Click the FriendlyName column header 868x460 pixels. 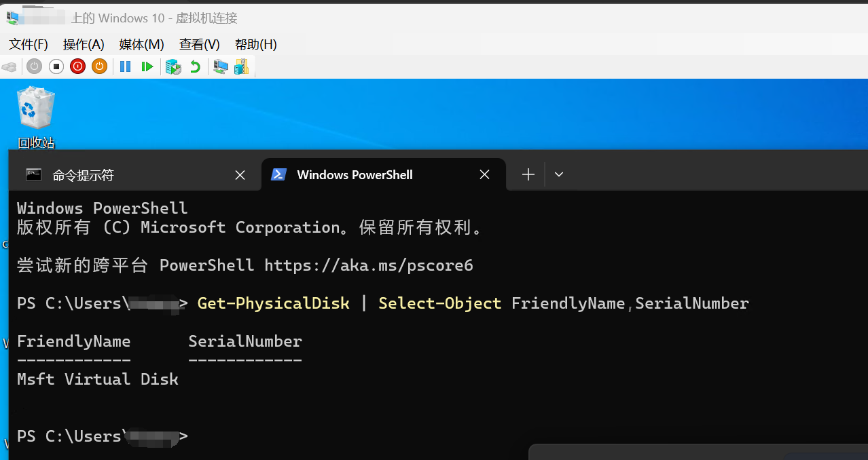tap(73, 341)
